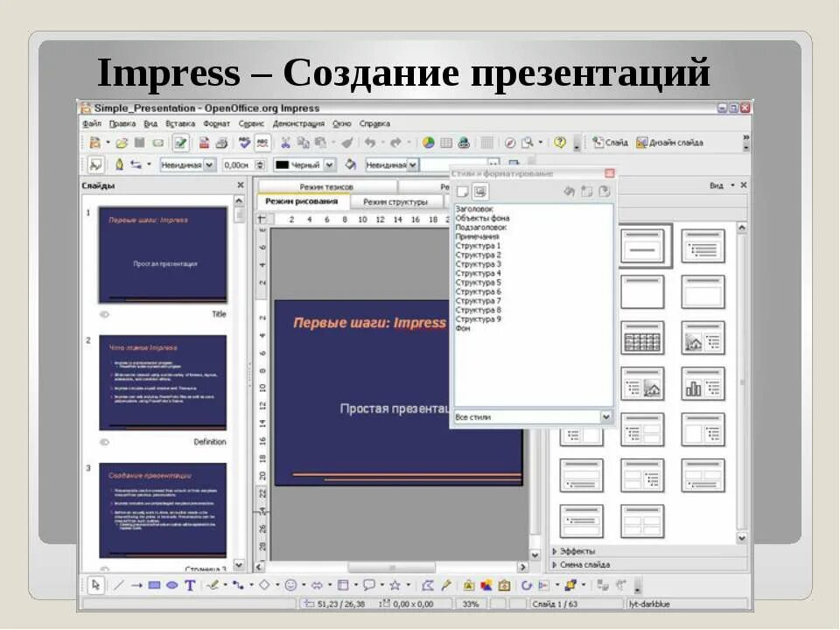Select the Callouts speech bubble tool
Viewport: 840px width, 630px height.
[369, 585]
